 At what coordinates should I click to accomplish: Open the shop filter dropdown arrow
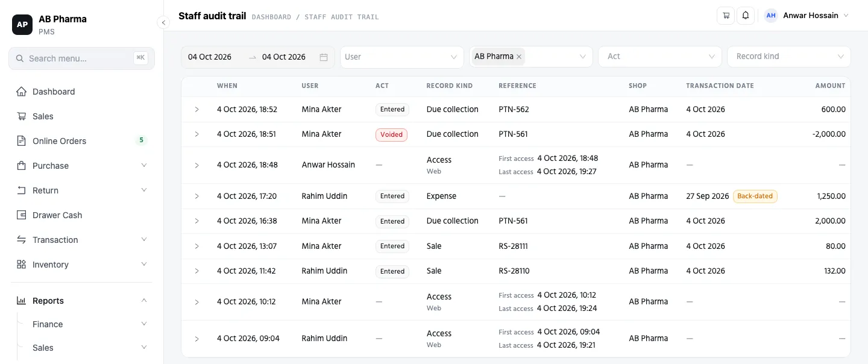pyautogui.click(x=583, y=57)
